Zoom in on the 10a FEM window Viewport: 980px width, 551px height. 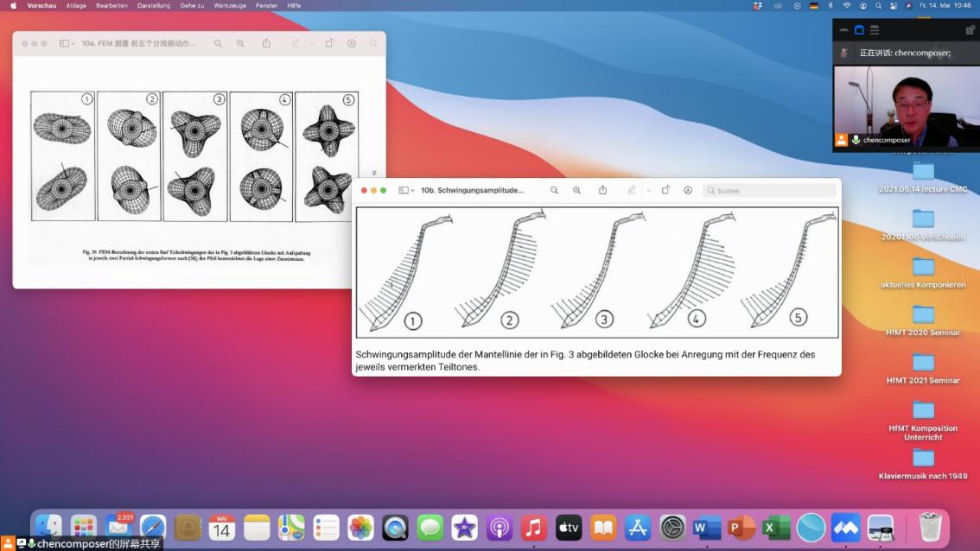[x=240, y=44]
